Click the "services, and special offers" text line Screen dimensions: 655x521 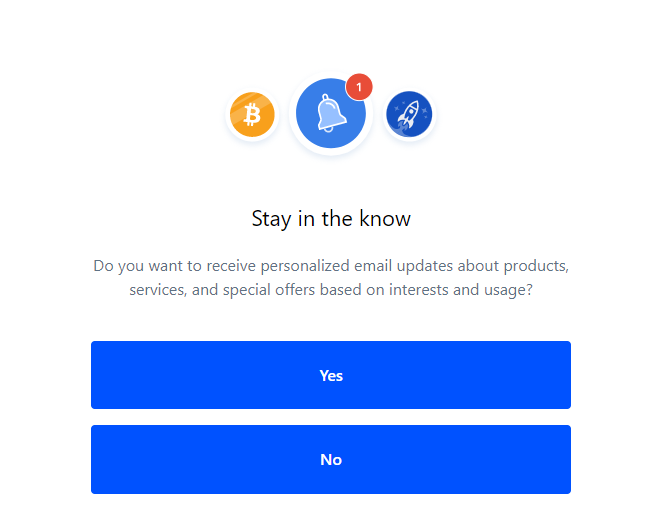(331, 290)
